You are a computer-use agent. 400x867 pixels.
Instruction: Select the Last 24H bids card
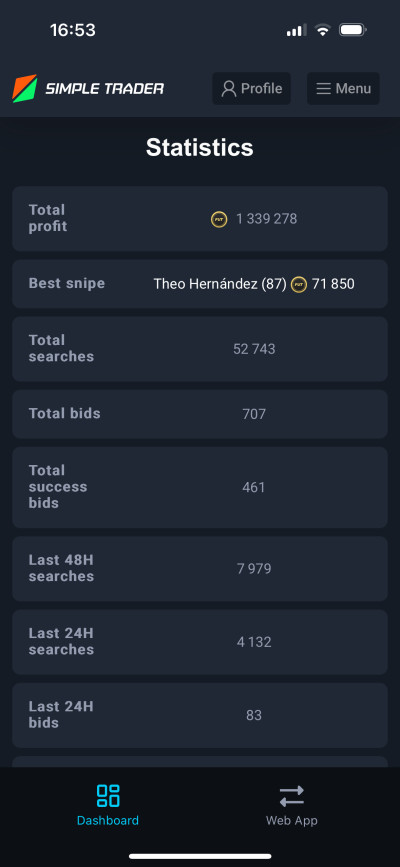coord(200,715)
